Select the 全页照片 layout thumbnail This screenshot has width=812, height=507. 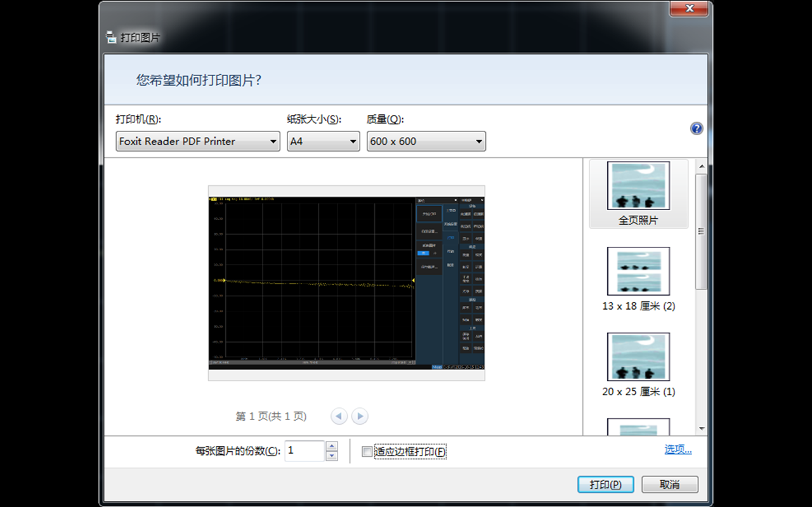tap(638, 194)
